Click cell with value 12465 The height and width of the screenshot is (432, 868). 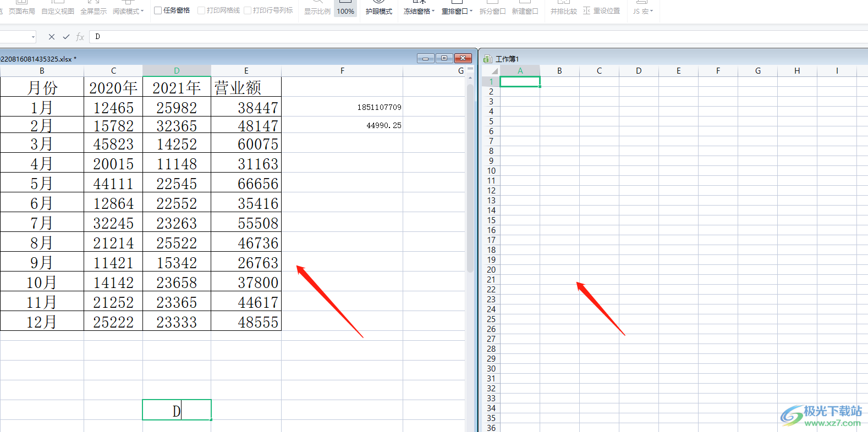[x=113, y=107]
